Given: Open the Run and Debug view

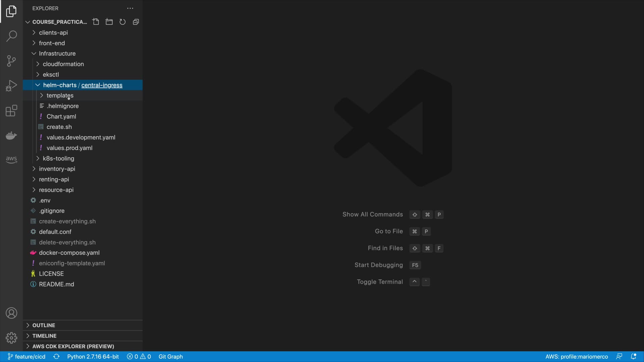Looking at the screenshot, I should click(11, 86).
